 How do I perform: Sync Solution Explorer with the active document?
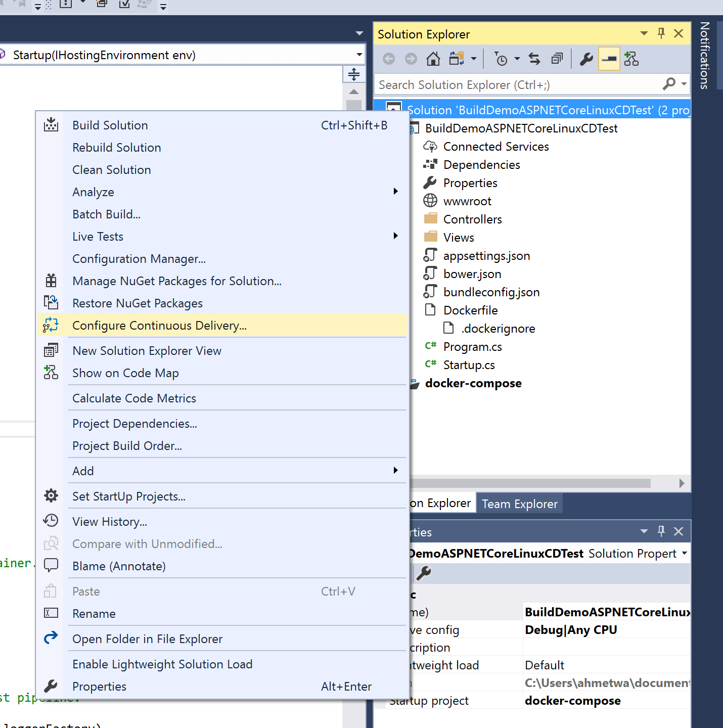(x=534, y=59)
